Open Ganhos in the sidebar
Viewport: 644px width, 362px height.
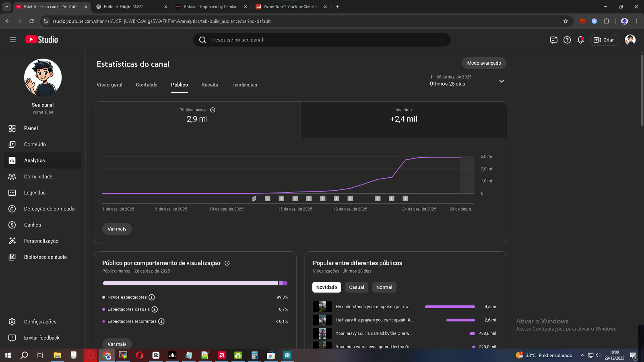(32, 225)
